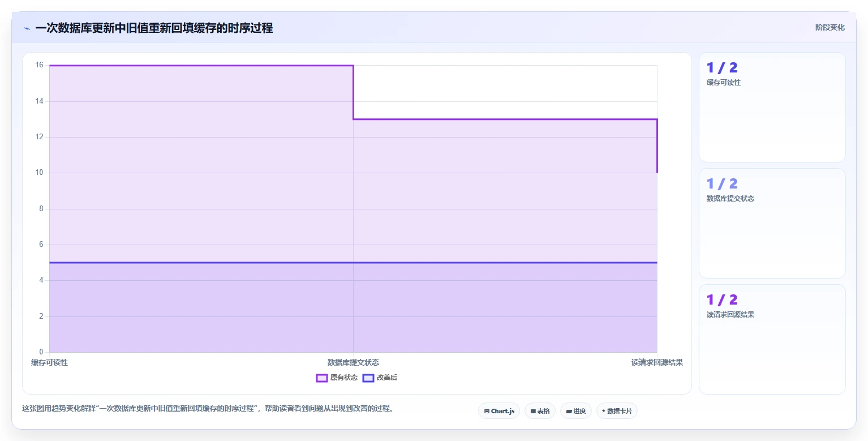This screenshot has height=441, width=868.
Task: Click the description text below the chart
Action: (x=208, y=408)
